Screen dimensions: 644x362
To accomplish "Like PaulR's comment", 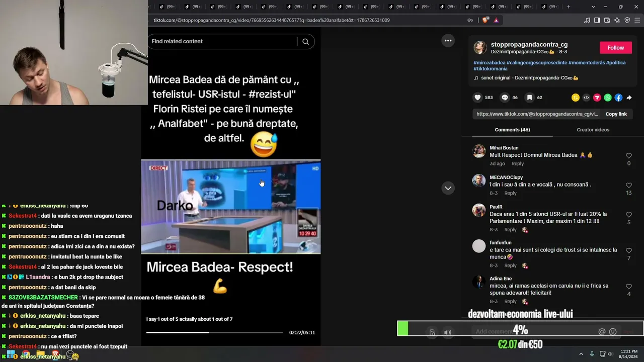I will click(x=629, y=215).
